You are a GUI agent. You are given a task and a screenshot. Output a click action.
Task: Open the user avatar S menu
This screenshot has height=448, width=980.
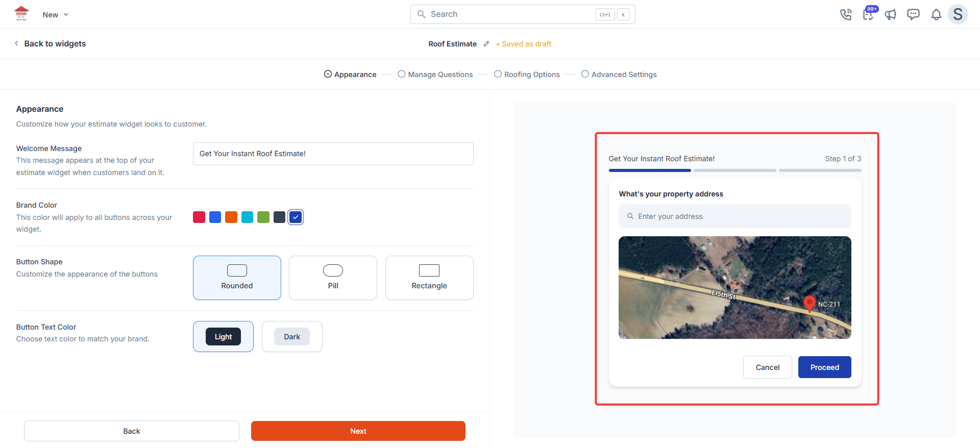[958, 14]
